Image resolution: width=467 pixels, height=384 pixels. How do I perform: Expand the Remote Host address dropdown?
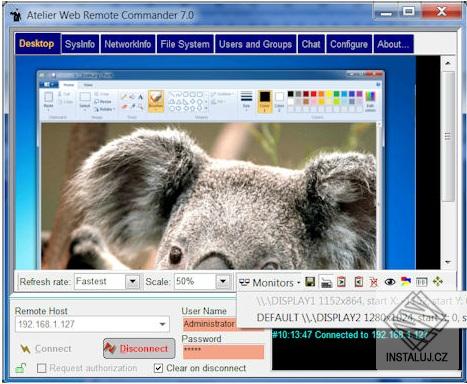point(162,324)
